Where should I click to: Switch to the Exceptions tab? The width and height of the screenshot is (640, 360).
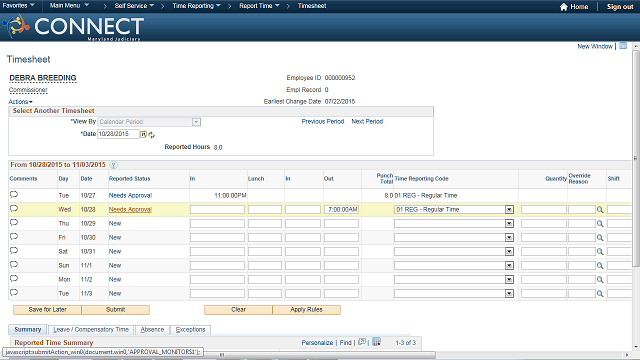[190, 329]
